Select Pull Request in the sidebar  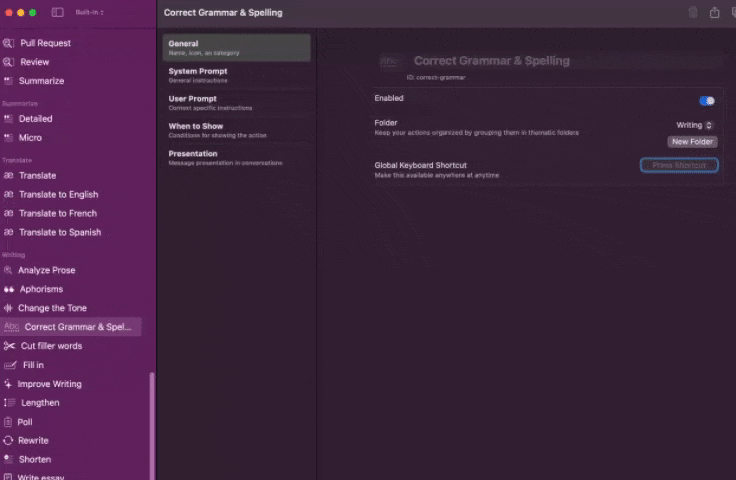[45, 43]
